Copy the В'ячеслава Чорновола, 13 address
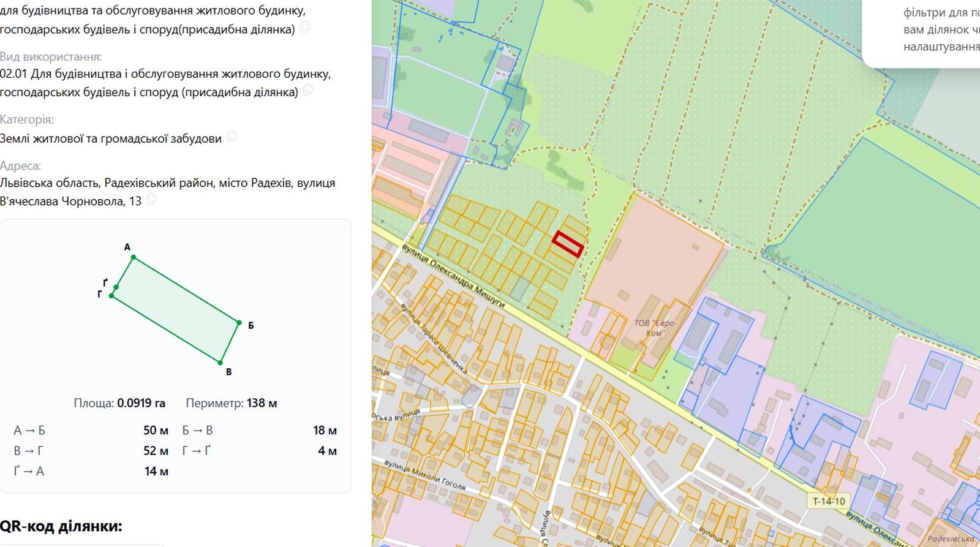The image size is (980, 547). click(x=151, y=200)
